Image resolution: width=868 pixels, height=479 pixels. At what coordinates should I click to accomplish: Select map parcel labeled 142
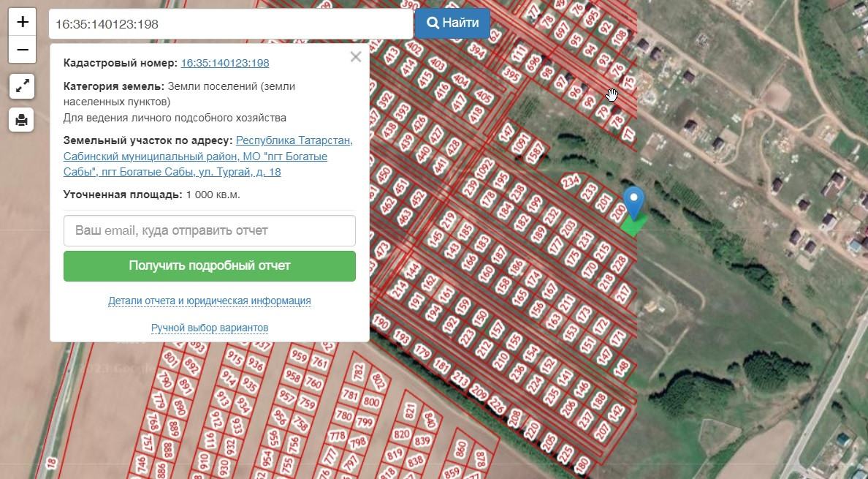(616, 413)
